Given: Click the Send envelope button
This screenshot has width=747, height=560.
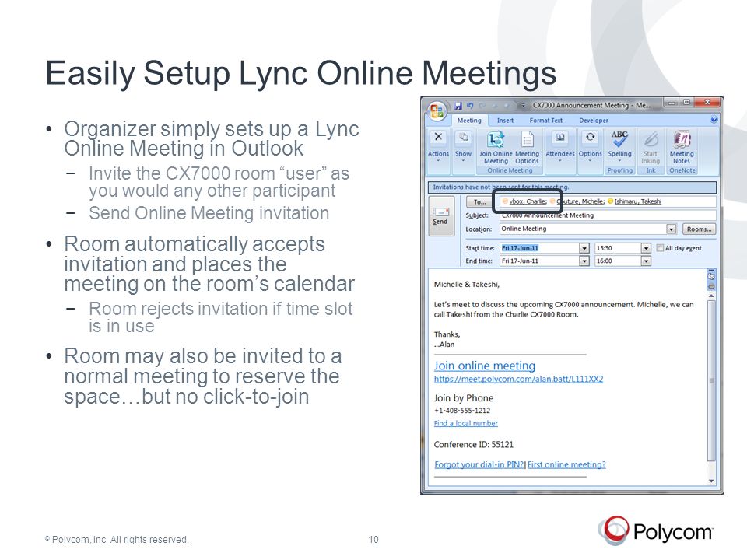Looking at the screenshot, I should [440, 215].
